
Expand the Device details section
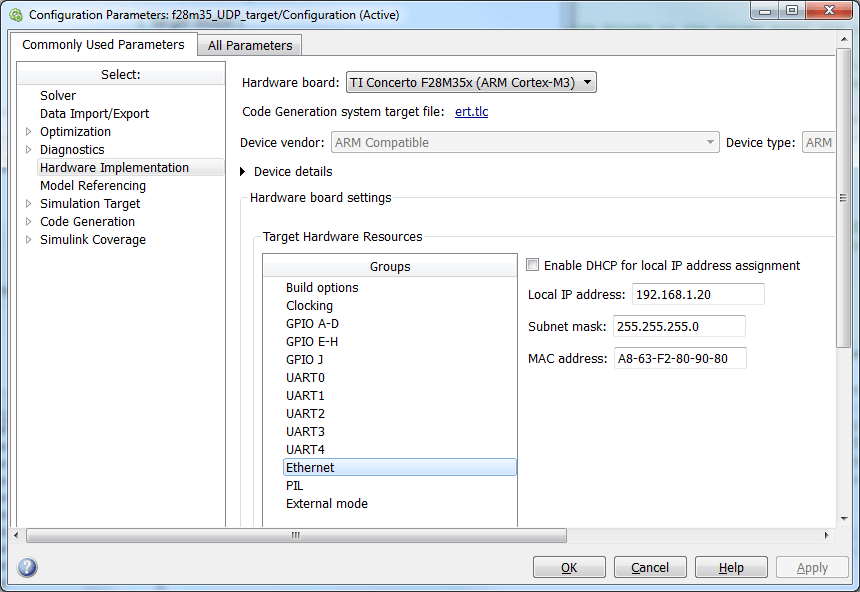point(242,172)
